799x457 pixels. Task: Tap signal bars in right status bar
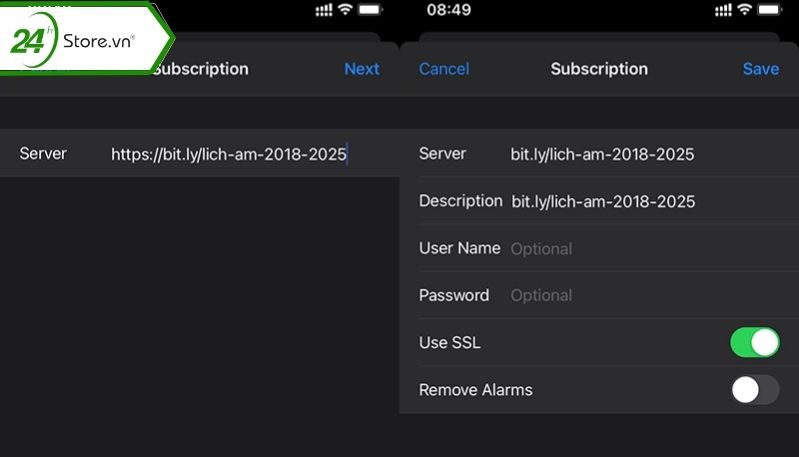coord(723,10)
